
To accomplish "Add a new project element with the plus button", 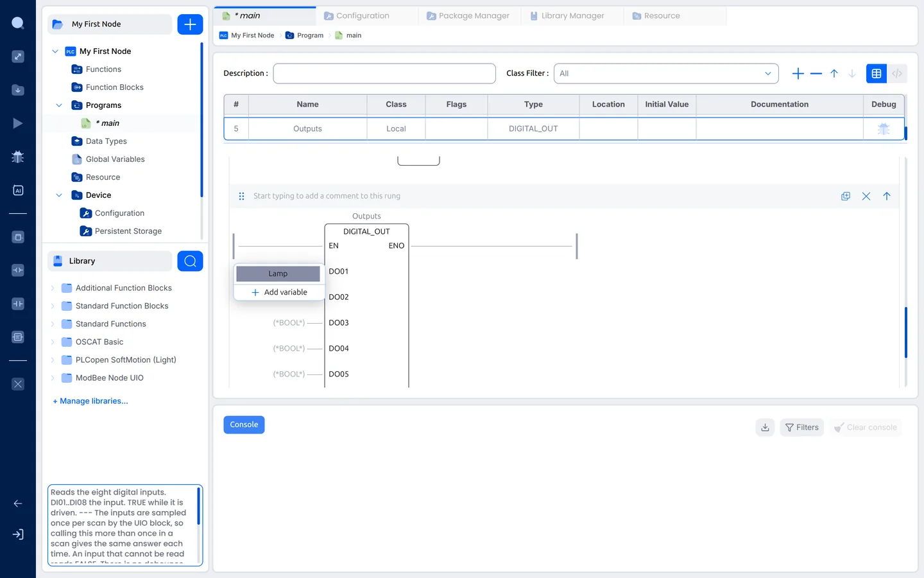I will coord(190,24).
